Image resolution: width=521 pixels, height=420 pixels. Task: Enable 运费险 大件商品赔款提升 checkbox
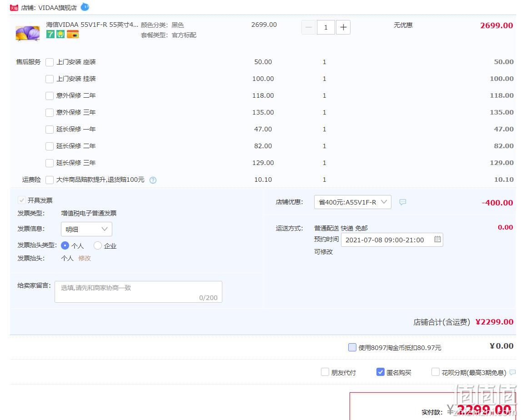pyautogui.click(x=50, y=180)
